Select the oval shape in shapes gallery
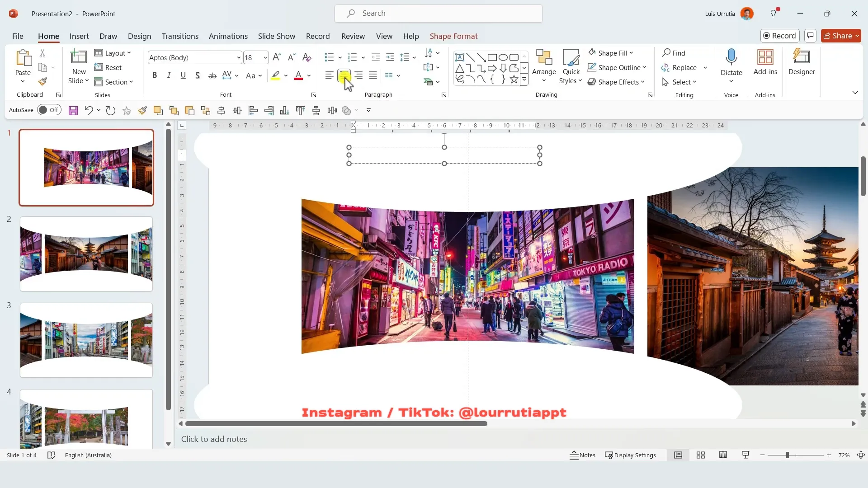 point(503,57)
